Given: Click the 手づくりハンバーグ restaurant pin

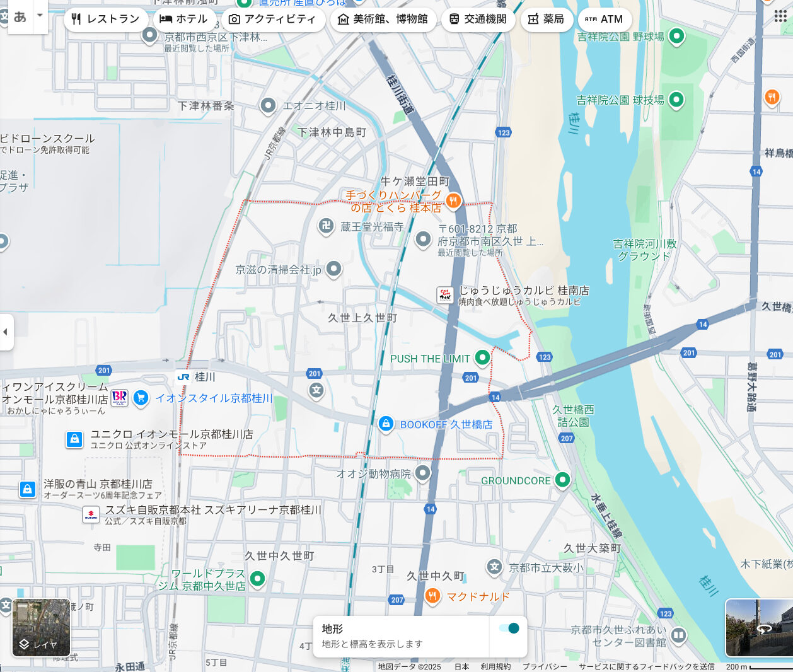Looking at the screenshot, I should [x=453, y=200].
